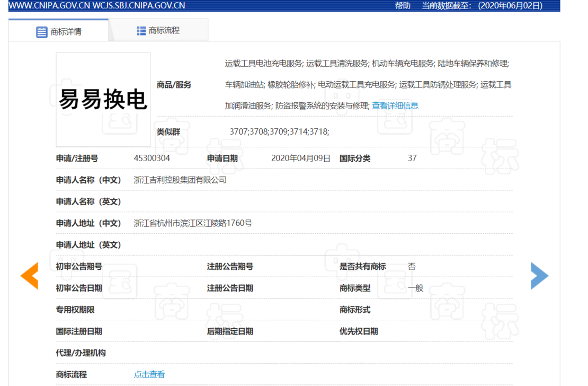Click the WCJS.SBJ.CNIPA.GOV.CN address

pyautogui.click(x=138, y=6)
